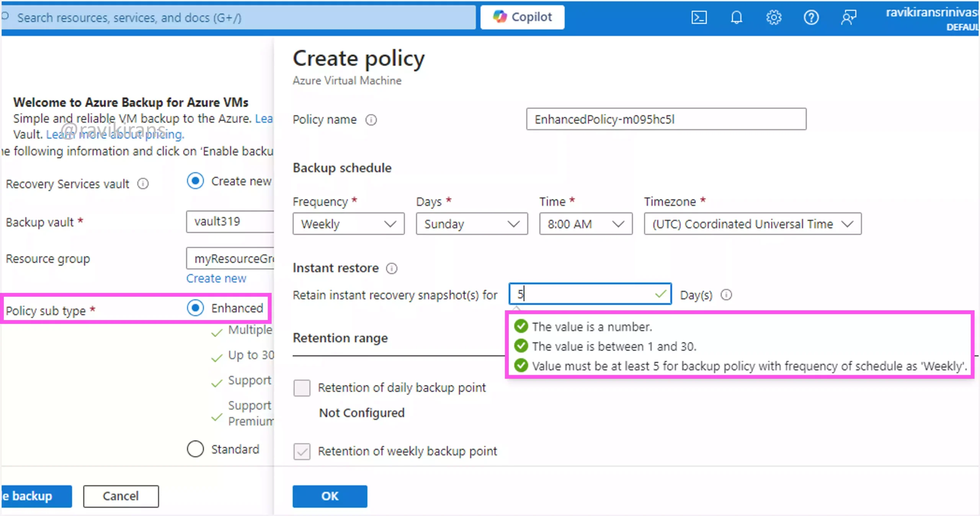Open portal settings gear
980x516 pixels.
(x=774, y=17)
